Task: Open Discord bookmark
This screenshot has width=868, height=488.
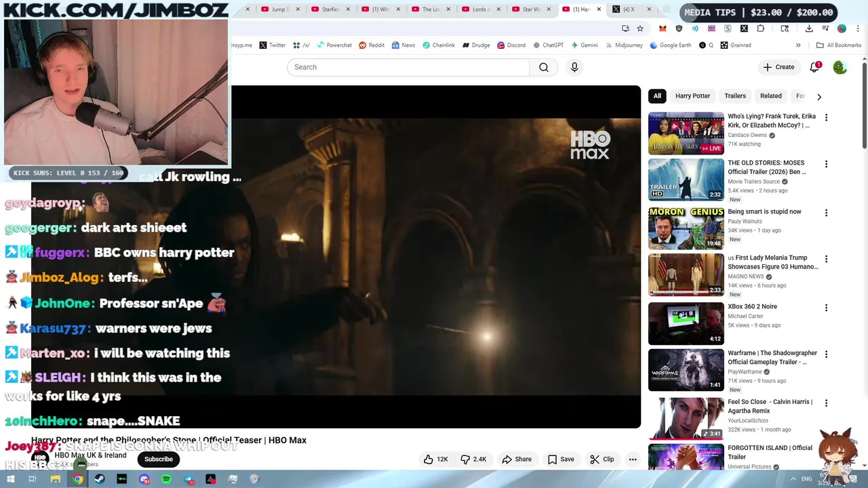Action: tap(511, 45)
